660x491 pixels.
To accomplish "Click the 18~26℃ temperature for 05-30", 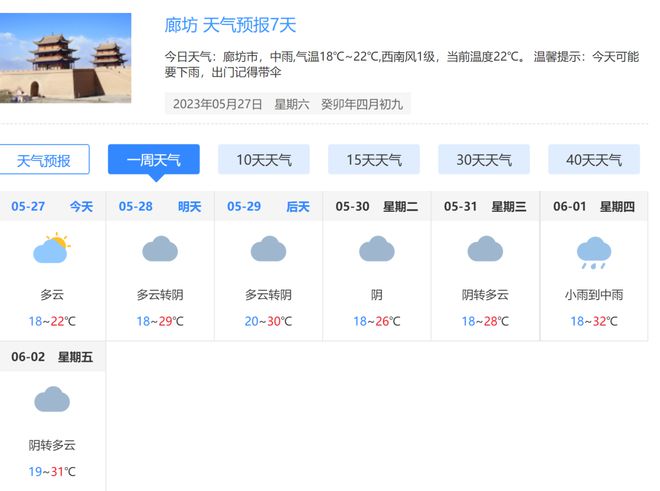I will coord(377,321).
